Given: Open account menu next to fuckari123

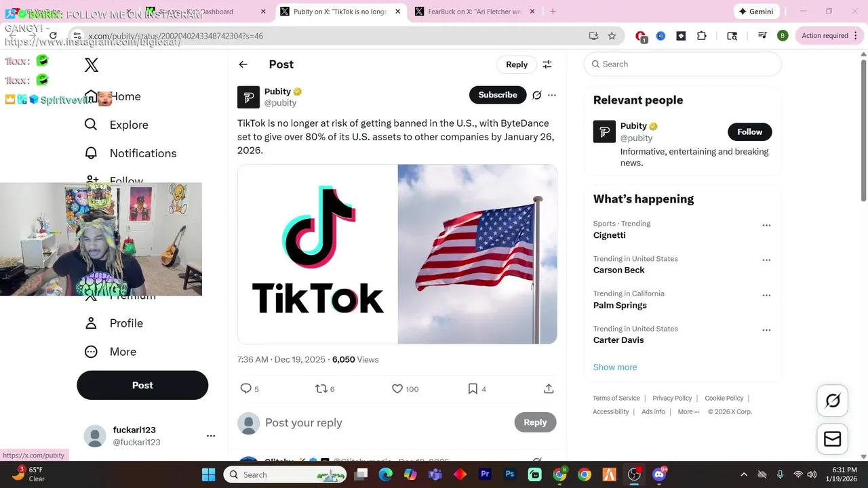Looking at the screenshot, I should click(x=211, y=436).
